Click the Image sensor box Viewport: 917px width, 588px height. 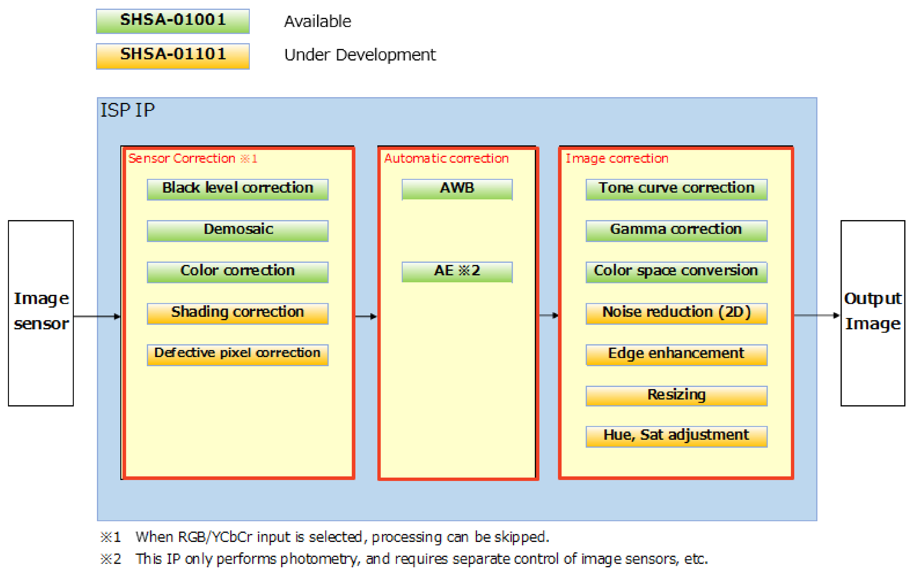tap(41, 313)
